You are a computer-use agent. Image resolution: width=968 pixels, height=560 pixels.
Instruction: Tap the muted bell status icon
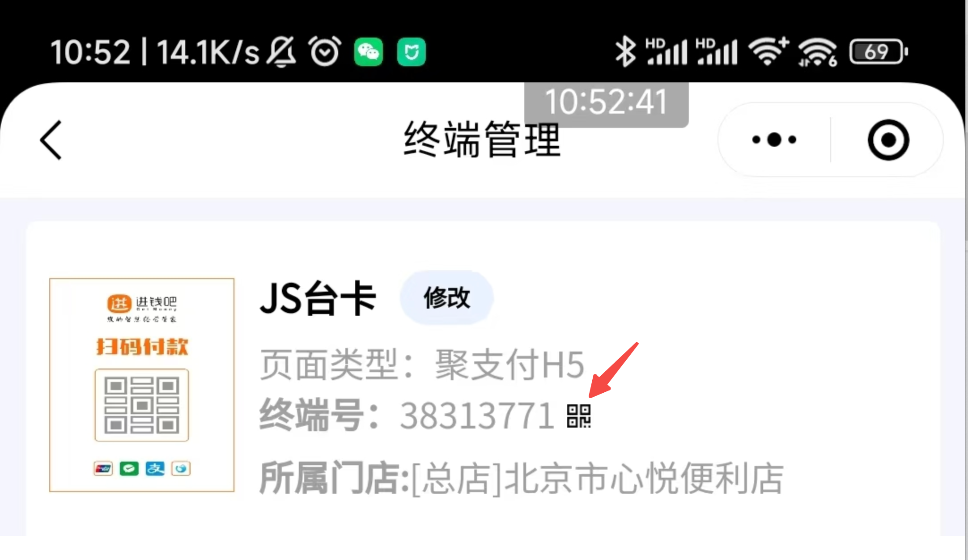[x=281, y=52]
